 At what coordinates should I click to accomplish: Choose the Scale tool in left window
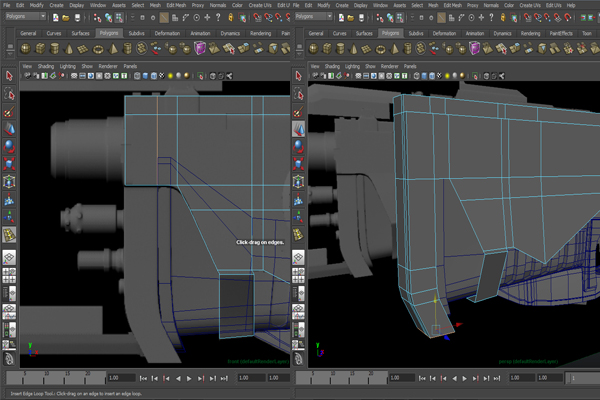coord(9,164)
